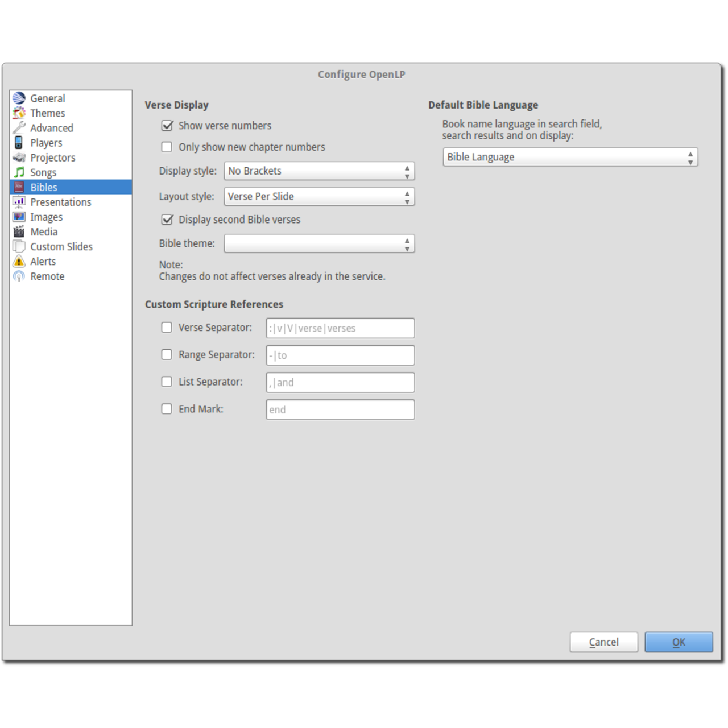
Task: Select the Themes palette icon
Action: (x=19, y=113)
